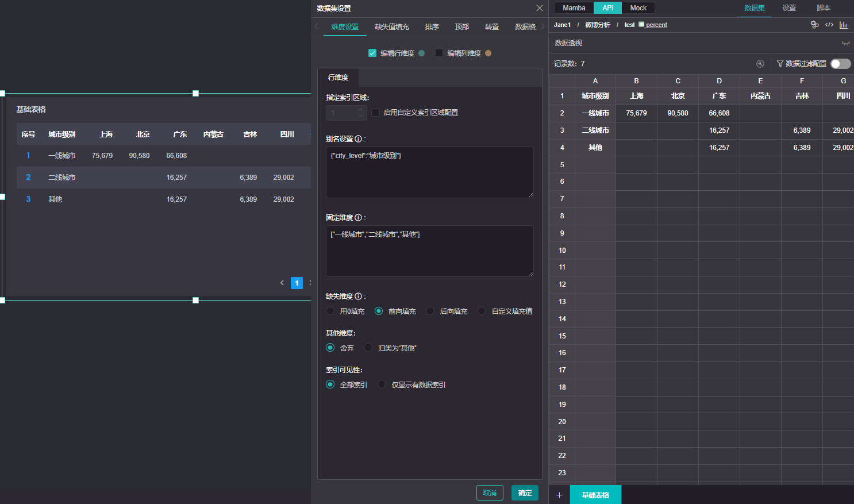
Task: Open the dataset settings gears icon
Action: pyautogui.click(x=814, y=25)
